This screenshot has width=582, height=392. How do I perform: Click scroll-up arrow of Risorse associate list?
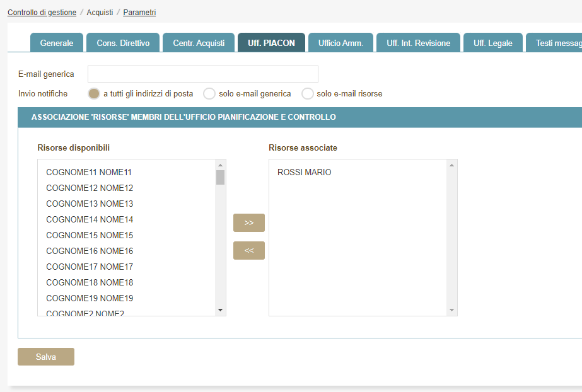point(451,166)
